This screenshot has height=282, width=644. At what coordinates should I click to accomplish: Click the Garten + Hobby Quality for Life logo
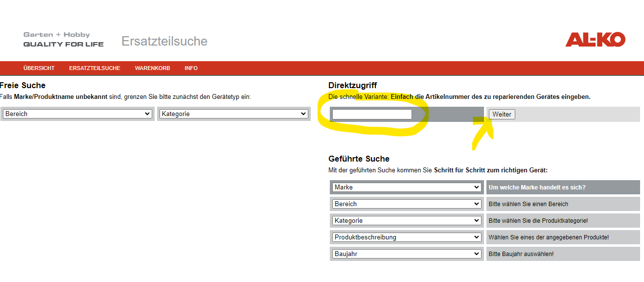[64, 40]
